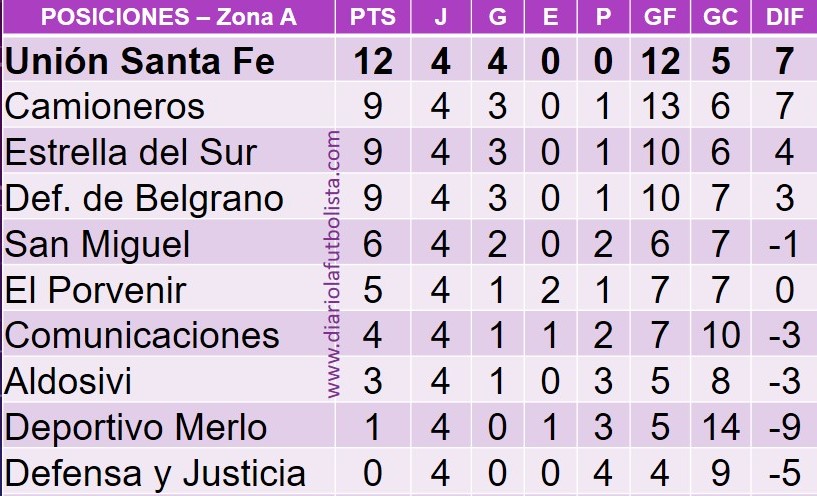Click Deportivo Merlo's 14 goals-against cell

(x=720, y=427)
